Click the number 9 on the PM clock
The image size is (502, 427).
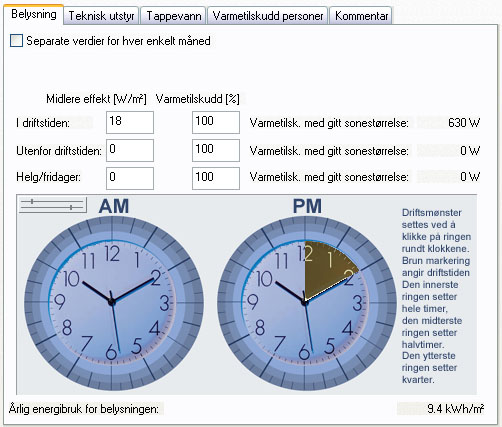252,302
